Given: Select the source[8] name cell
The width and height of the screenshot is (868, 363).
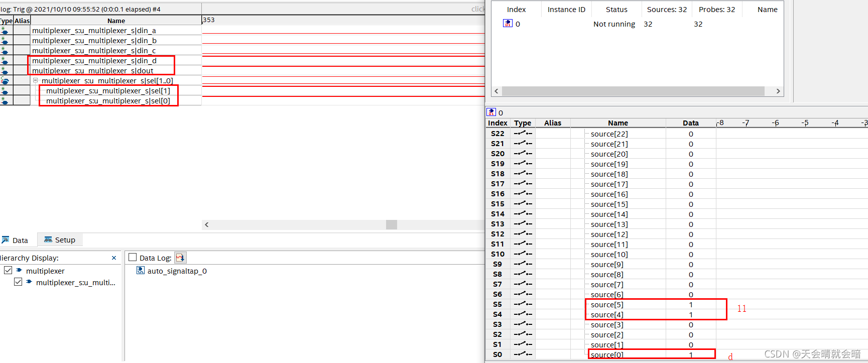Looking at the screenshot, I should tap(618, 275).
